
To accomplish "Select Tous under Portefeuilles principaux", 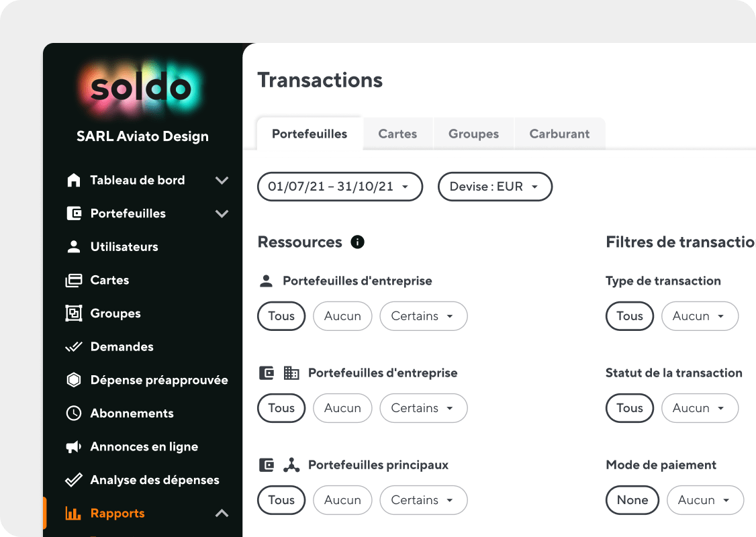I will point(281,500).
